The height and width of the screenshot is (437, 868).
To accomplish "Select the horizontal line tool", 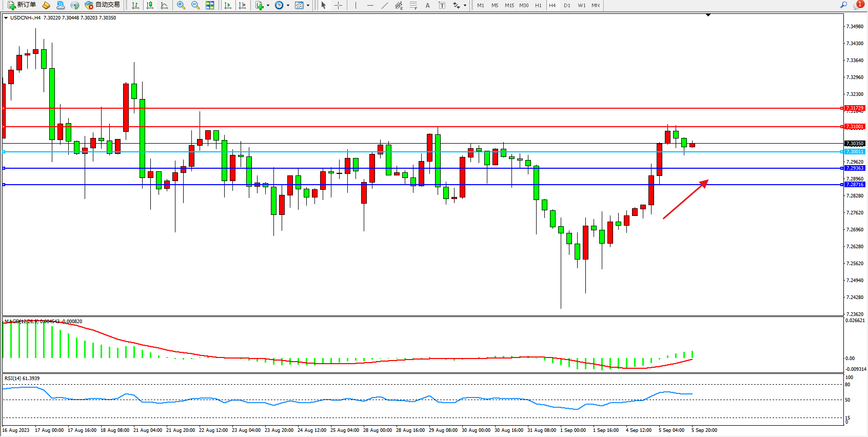I will click(370, 5).
